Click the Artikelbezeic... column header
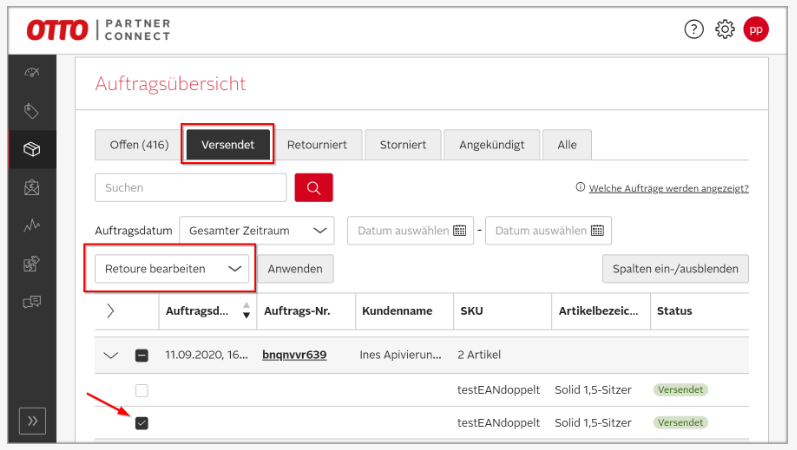This screenshot has width=797, height=450. pyautogui.click(x=598, y=311)
